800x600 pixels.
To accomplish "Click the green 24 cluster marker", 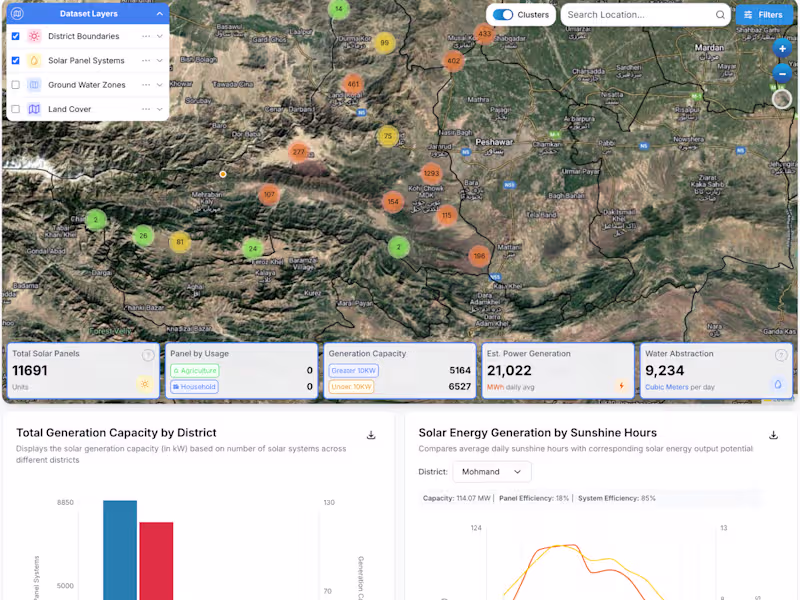I will tap(253, 249).
